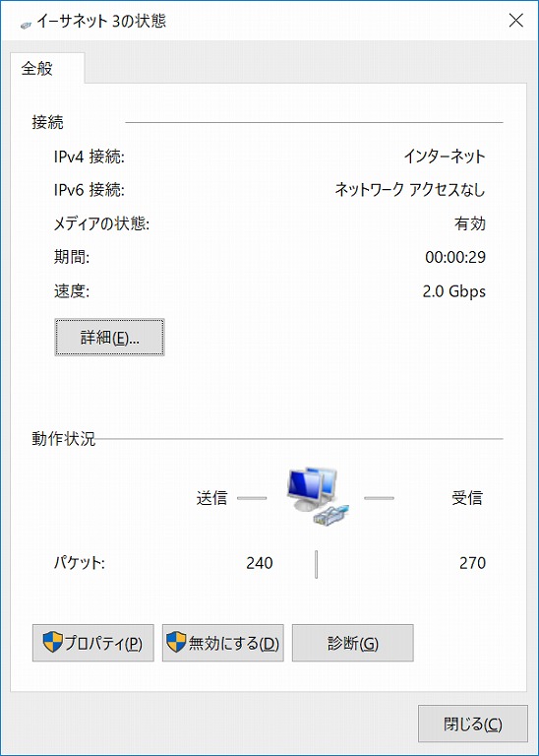Click the computers network activity icon
This screenshot has width=539, height=756.
[319, 496]
